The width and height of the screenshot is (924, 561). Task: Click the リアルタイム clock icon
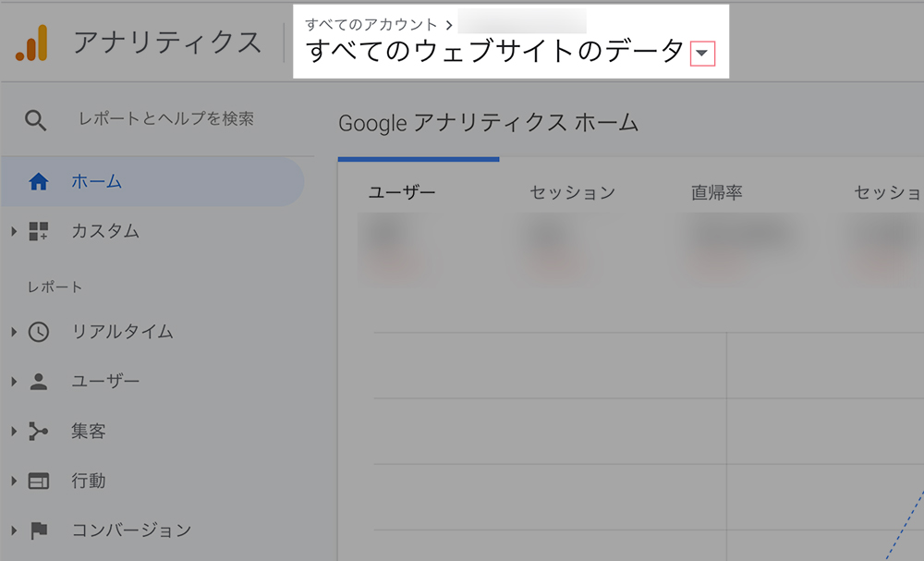[x=38, y=332]
